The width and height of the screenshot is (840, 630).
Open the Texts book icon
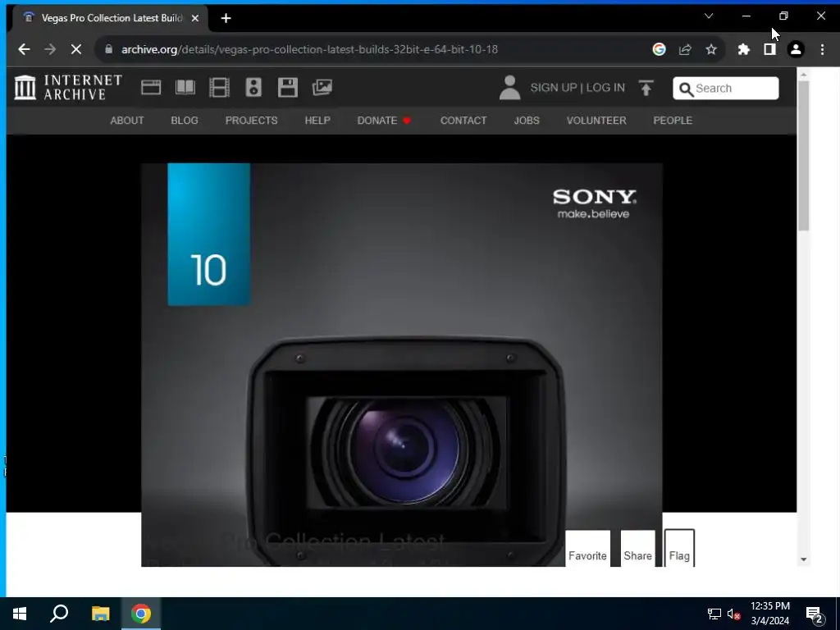(x=185, y=87)
